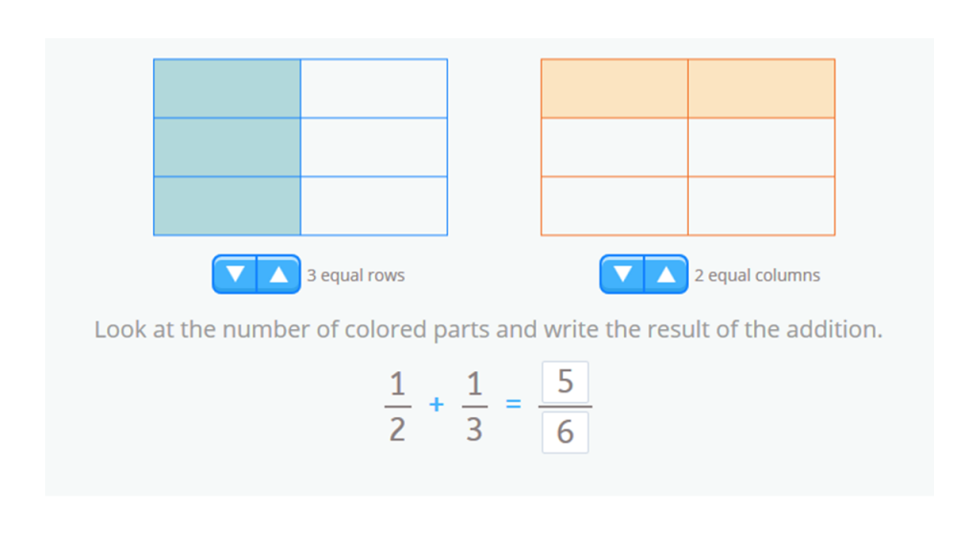
Task: Click the numerator box showing 5
Action: click(565, 382)
